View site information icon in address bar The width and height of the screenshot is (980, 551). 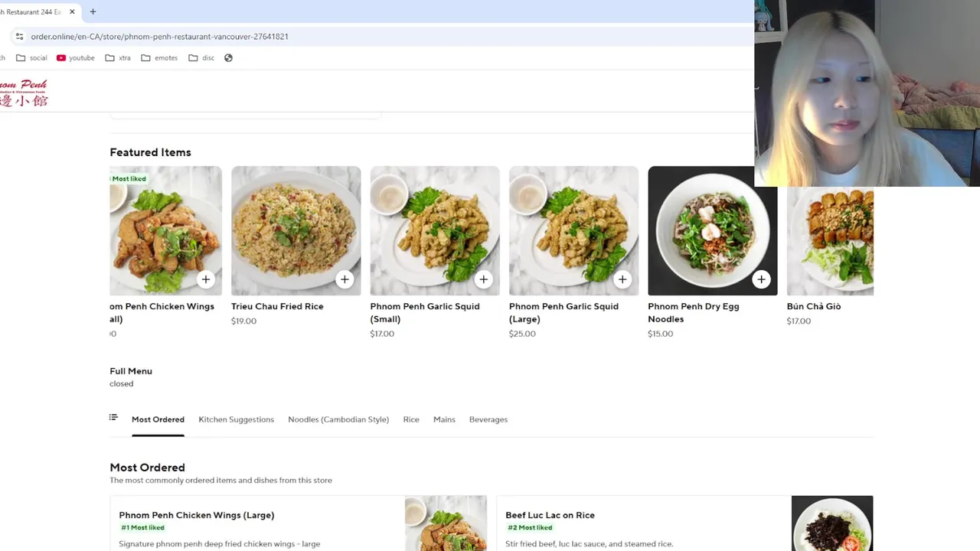(19, 36)
